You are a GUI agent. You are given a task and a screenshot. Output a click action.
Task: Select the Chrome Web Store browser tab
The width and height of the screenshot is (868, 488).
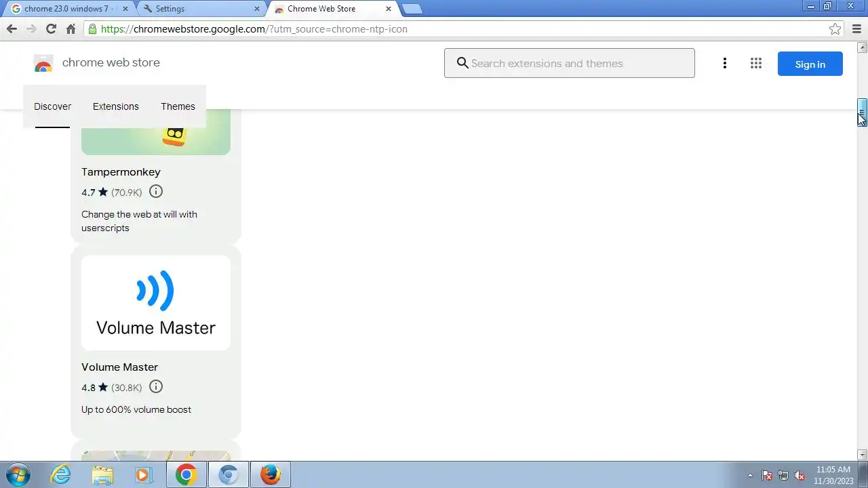click(x=332, y=9)
